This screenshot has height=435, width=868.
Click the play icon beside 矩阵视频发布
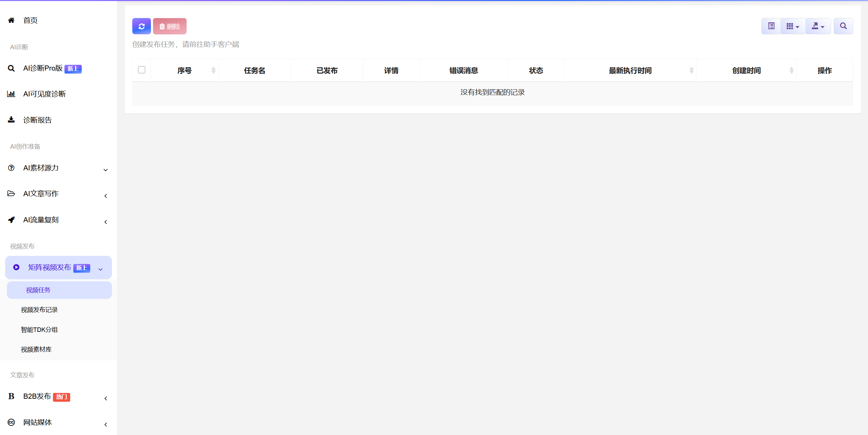[16, 267]
